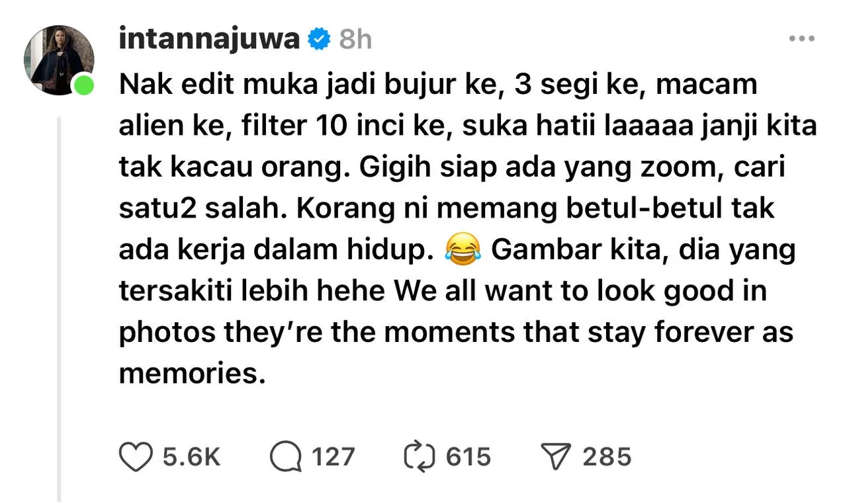Click the laughing tears emoji in the post

pos(461,251)
